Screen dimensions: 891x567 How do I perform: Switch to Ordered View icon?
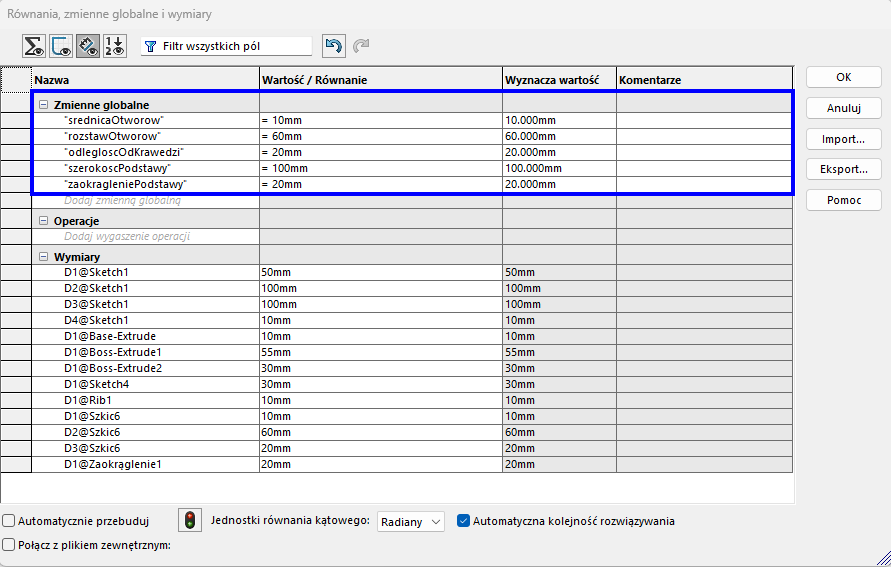(115, 46)
